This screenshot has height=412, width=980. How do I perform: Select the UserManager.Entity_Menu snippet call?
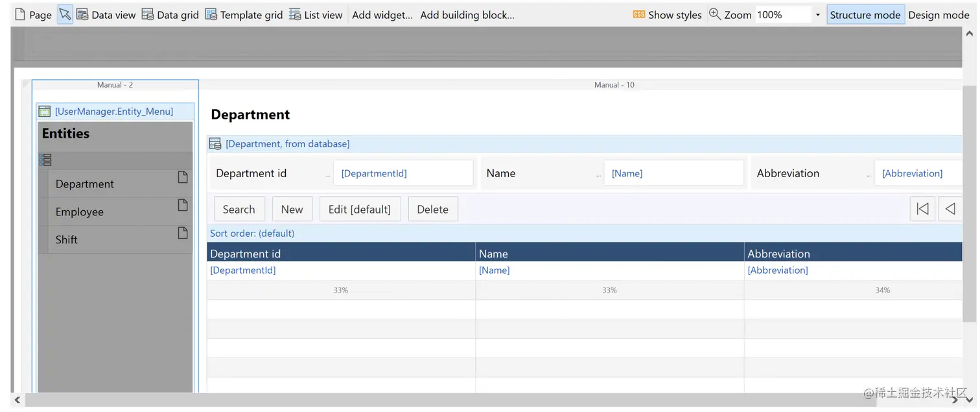114,112
